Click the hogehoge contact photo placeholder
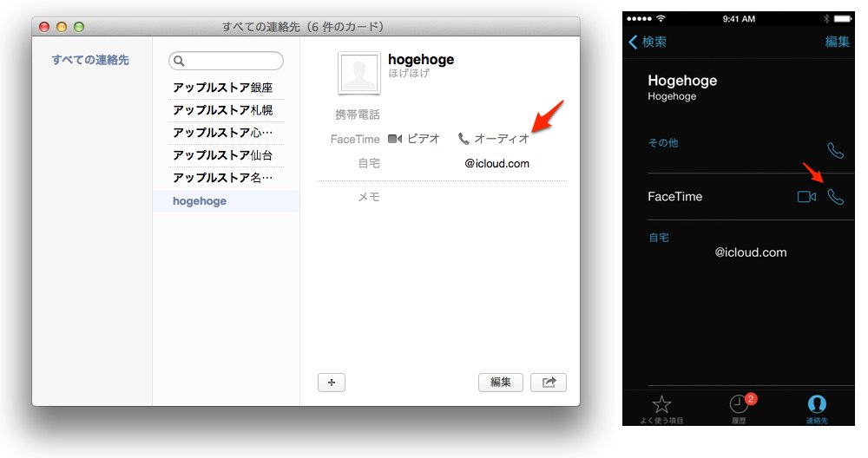The width and height of the screenshot is (868, 458). 358,73
